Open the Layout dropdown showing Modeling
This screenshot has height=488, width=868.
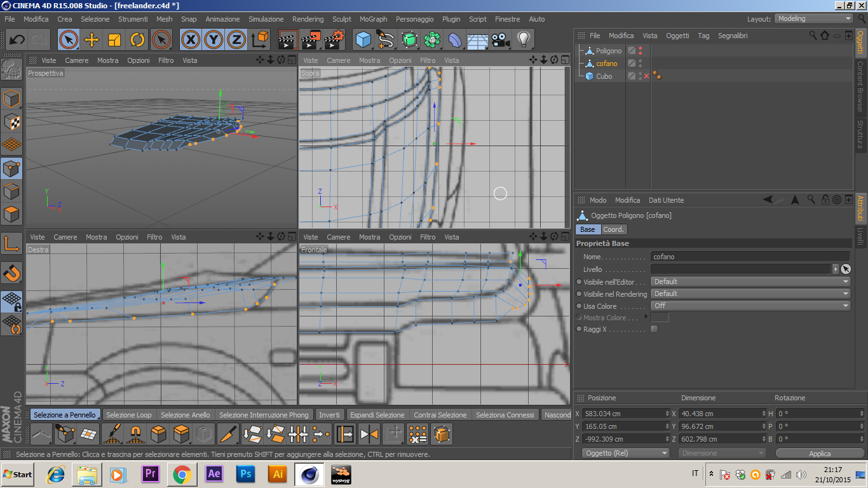[814, 19]
